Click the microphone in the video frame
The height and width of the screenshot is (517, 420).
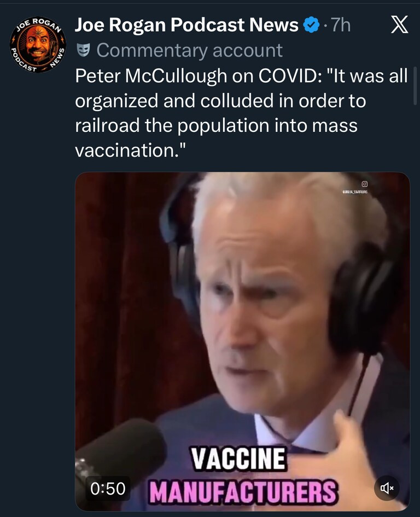(120, 462)
